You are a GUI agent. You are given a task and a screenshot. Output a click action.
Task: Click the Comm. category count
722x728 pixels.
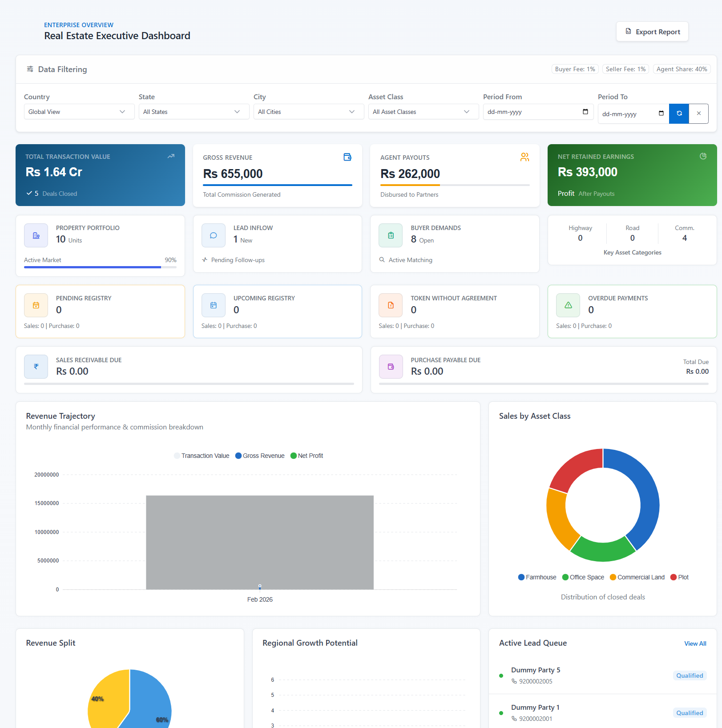tap(685, 238)
